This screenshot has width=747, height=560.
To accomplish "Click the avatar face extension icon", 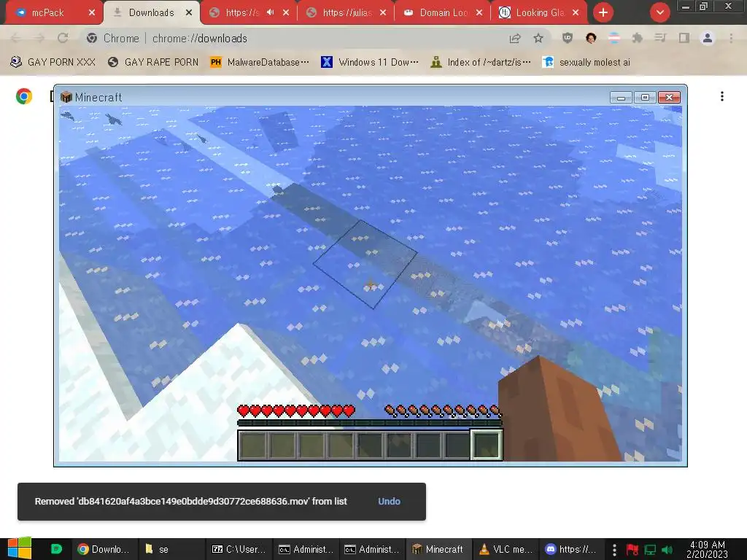I will [x=591, y=38].
